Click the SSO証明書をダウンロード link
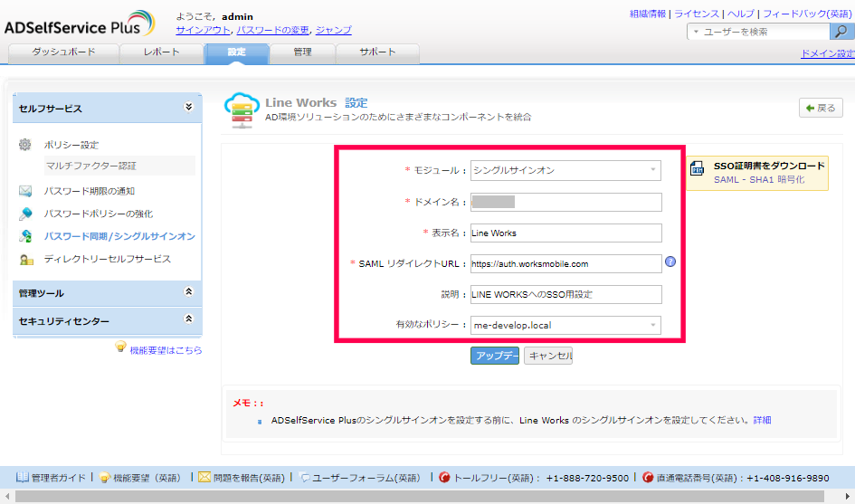Viewport: 855px width, 504px height. tap(769, 166)
